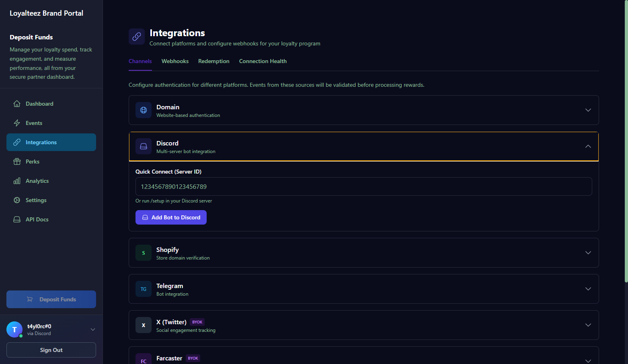The height and width of the screenshot is (364, 628).
Task: Expand the Shopify section chevron
Action: [588, 253]
